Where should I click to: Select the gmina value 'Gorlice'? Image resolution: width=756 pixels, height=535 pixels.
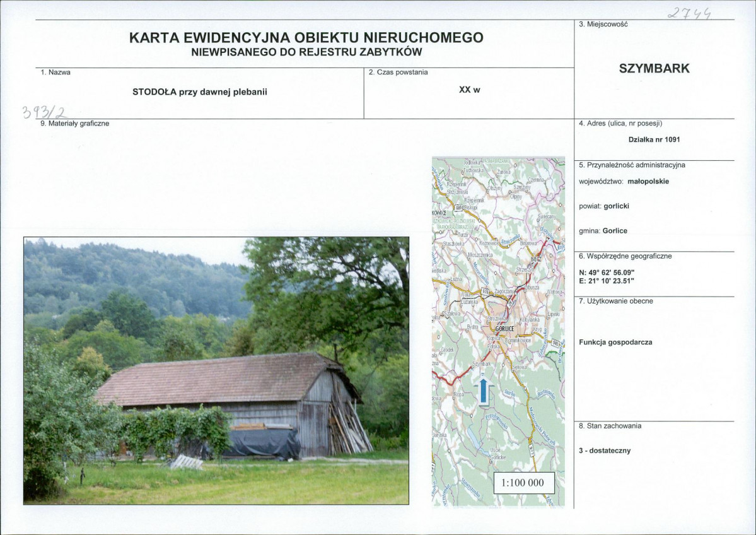click(x=615, y=231)
